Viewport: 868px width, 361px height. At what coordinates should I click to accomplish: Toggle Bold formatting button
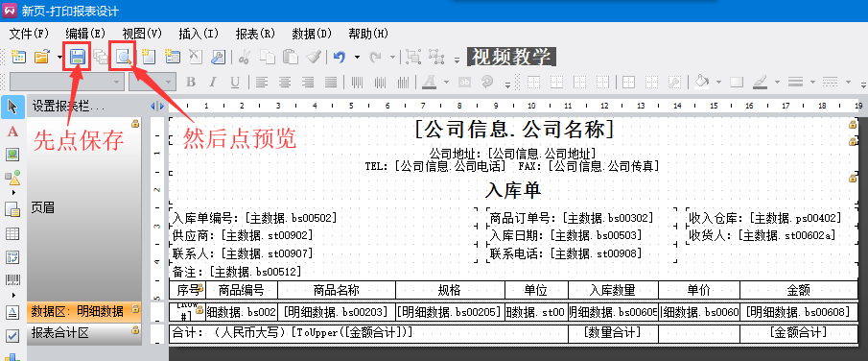[191, 82]
